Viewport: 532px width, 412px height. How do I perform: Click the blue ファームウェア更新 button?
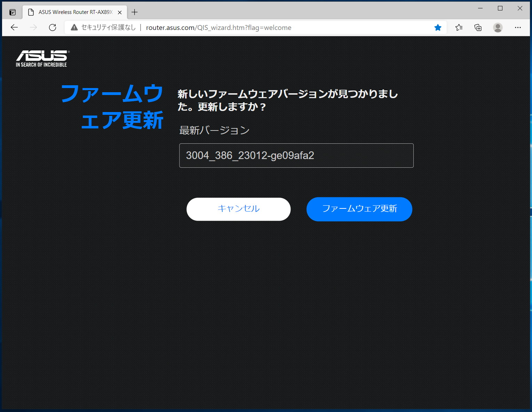(359, 209)
